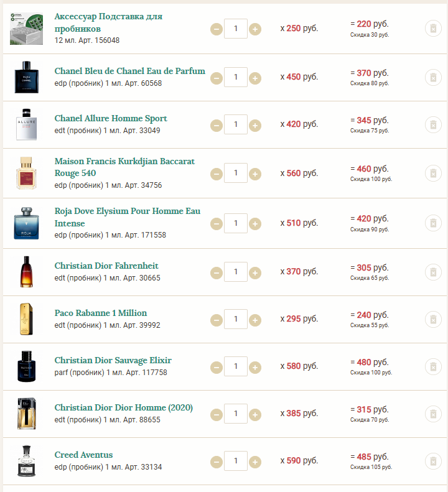448x492 pixels.
Task: Add one more Christian Dior Fahrenheit
Action: [x=255, y=272]
